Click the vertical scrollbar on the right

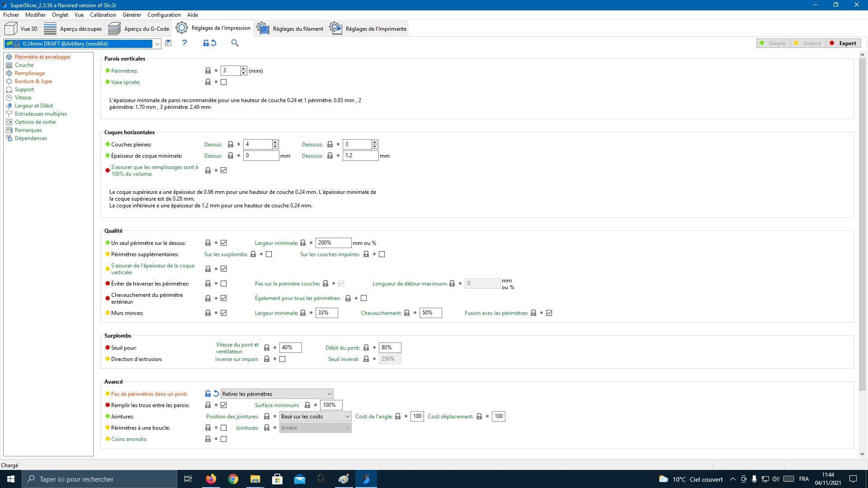click(x=862, y=226)
